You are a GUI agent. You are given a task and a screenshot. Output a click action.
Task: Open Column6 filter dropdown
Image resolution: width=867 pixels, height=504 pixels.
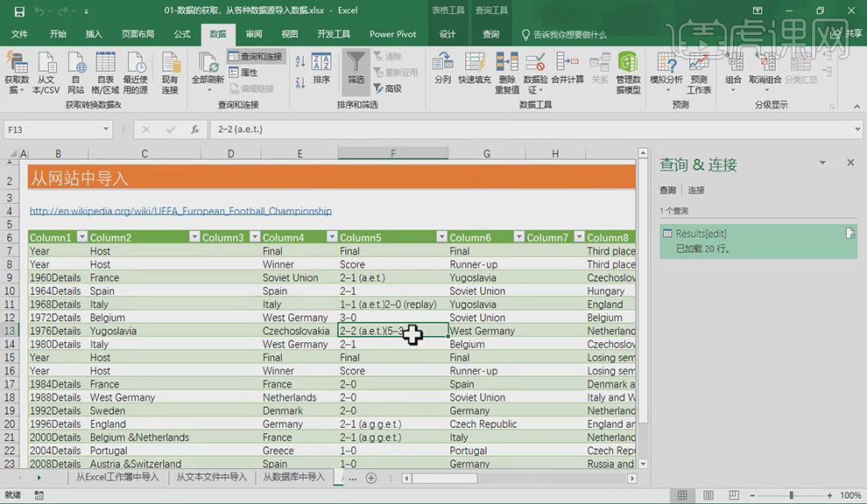click(518, 237)
